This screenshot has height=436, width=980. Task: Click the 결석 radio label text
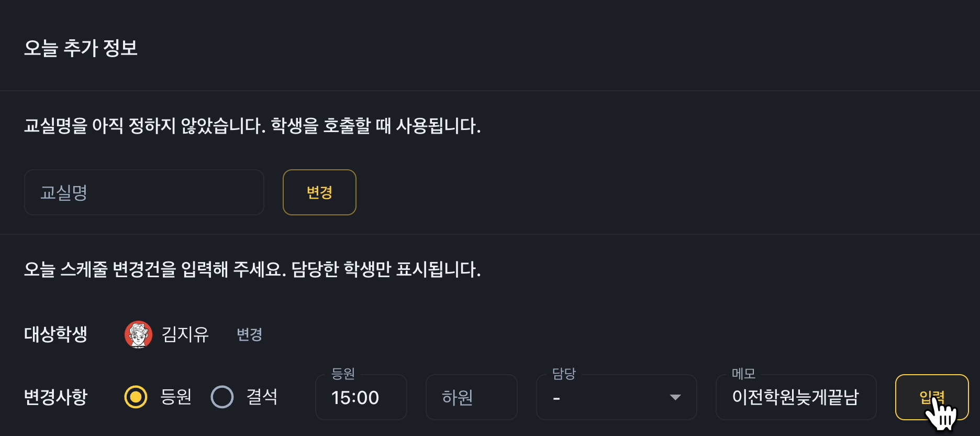pyautogui.click(x=262, y=397)
